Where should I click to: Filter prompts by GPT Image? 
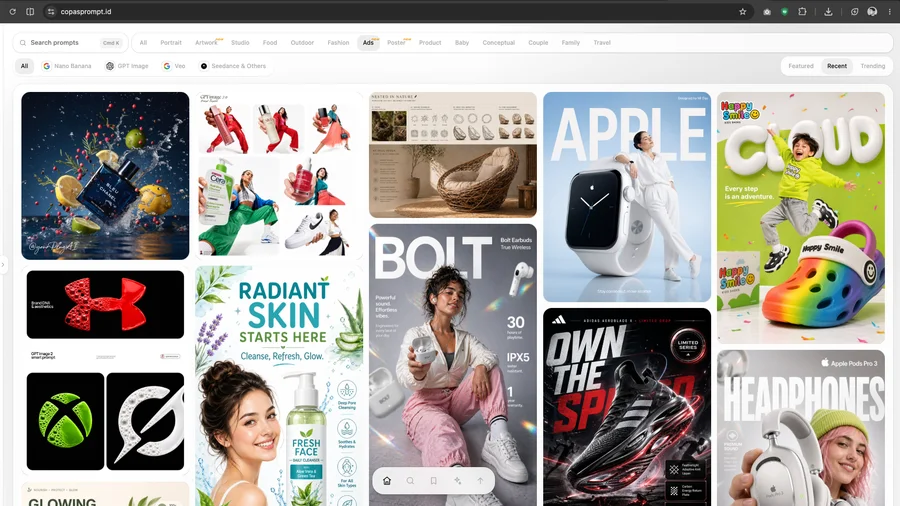[x=127, y=66]
